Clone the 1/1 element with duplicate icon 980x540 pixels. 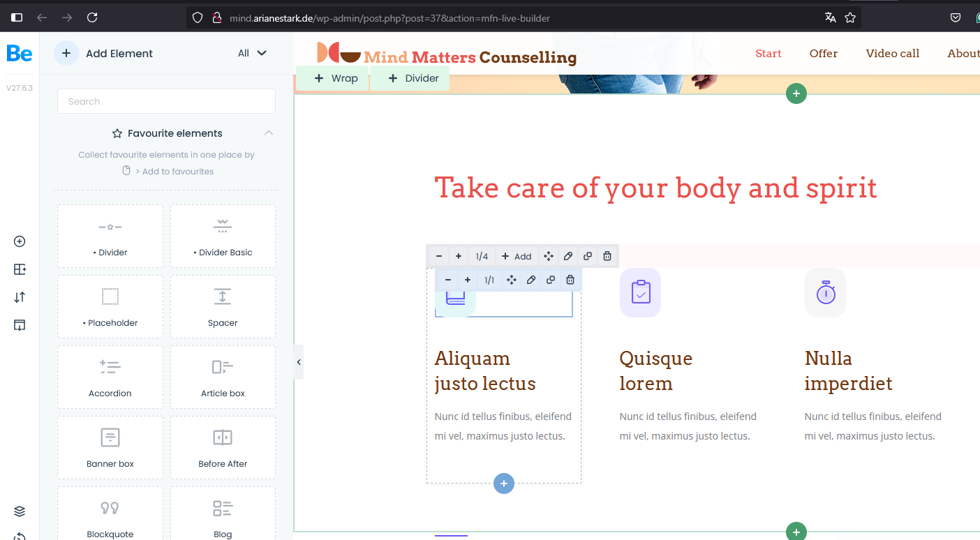(x=551, y=280)
